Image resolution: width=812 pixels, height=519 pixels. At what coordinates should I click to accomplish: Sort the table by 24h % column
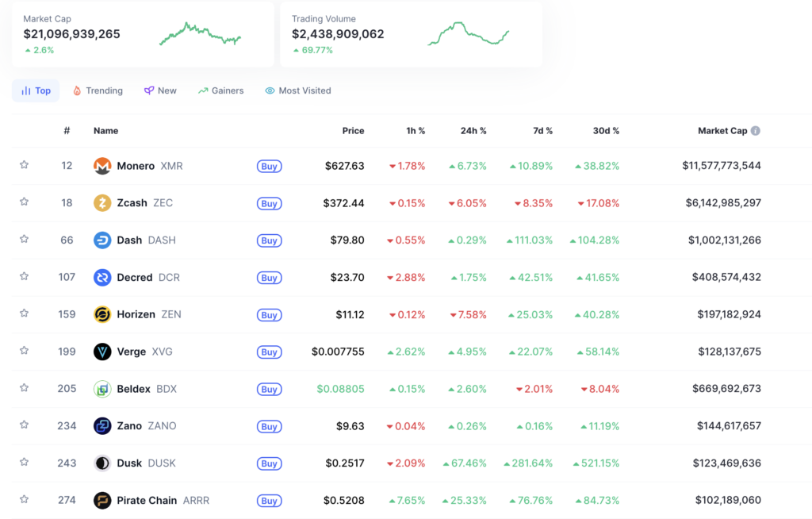pyautogui.click(x=473, y=131)
